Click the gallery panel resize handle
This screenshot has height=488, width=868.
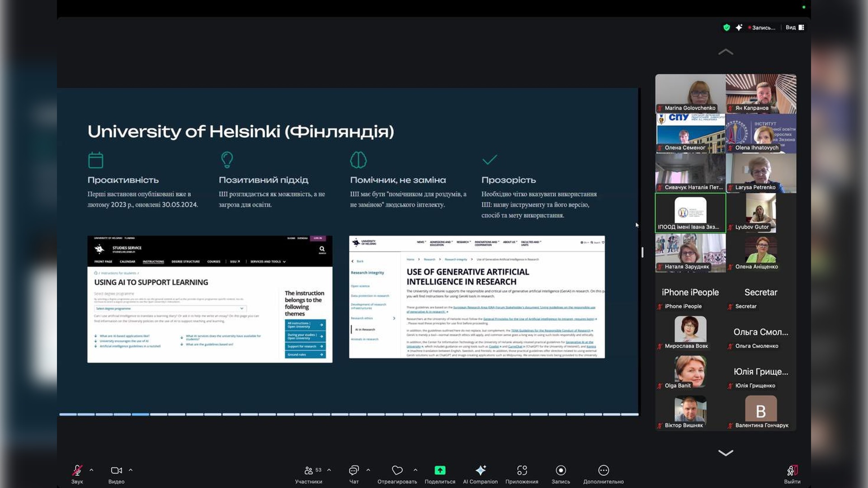tap(642, 252)
